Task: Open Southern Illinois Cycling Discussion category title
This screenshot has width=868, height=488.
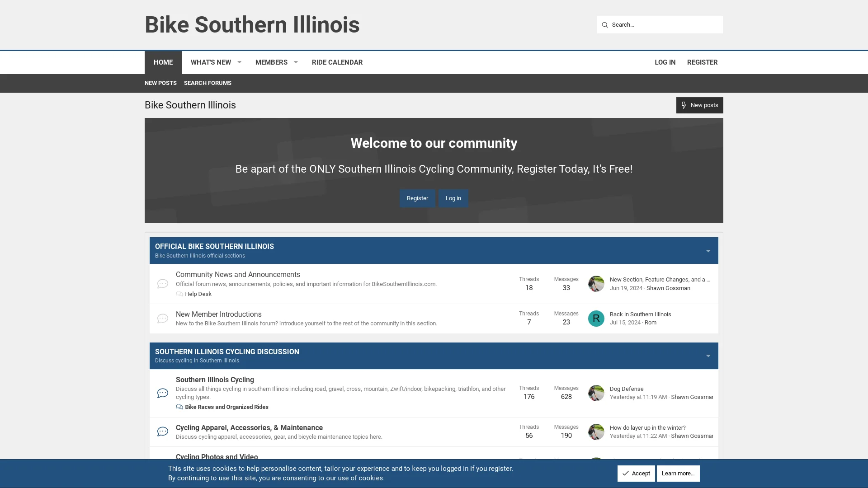Action: pyautogui.click(x=227, y=352)
